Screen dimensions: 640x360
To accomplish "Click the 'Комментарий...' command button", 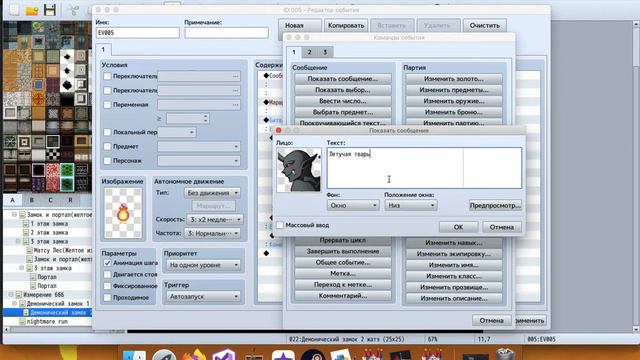I will point(342,296).
